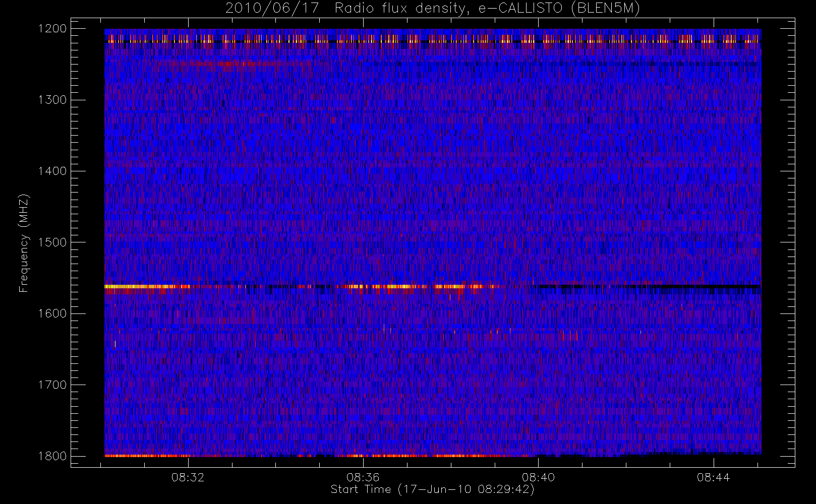Click the 1400 frequency tick label

pos(52,171)
